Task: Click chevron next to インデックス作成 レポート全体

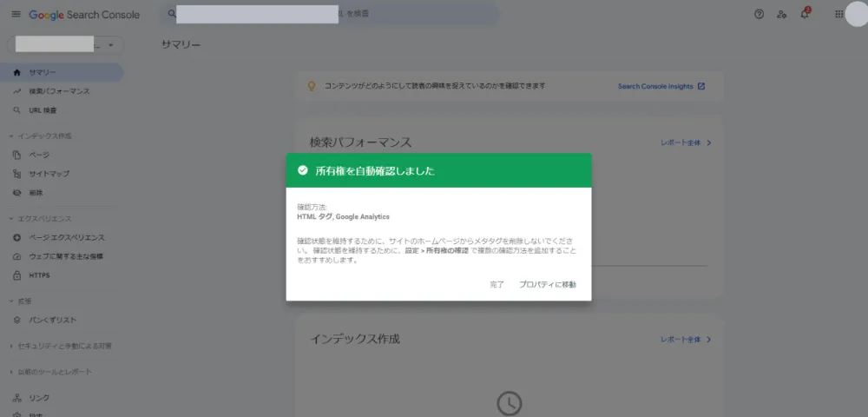Action: click(709, 340)
